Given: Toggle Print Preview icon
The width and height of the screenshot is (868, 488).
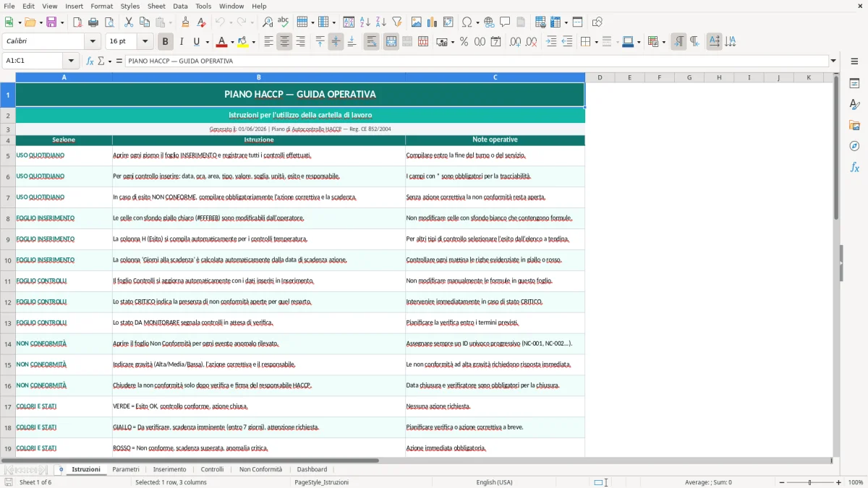Looking at the screenshot, I should tap(109, 22).
